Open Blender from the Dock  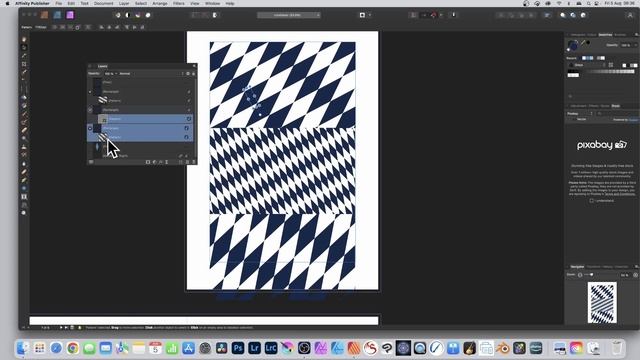(x=503, y=348)
